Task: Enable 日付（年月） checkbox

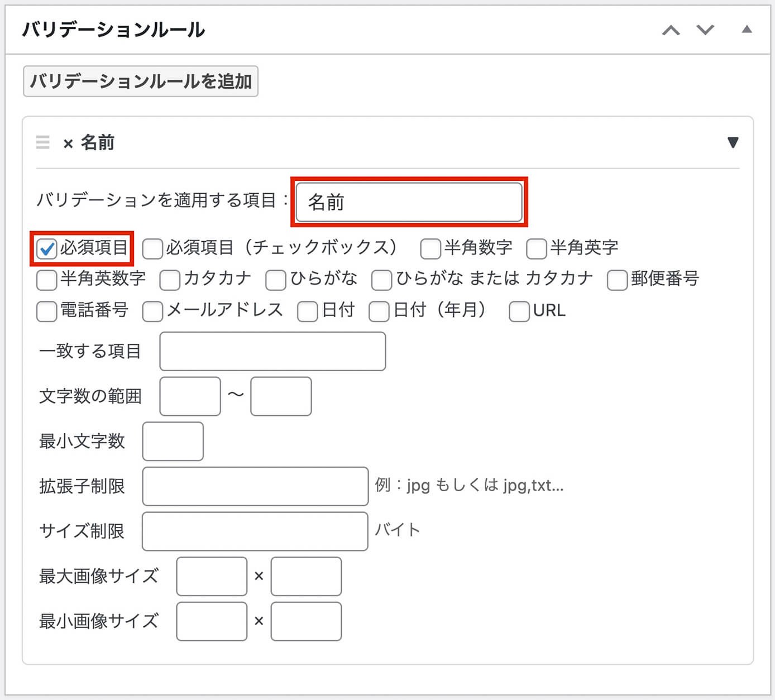Action: (379, 311)
